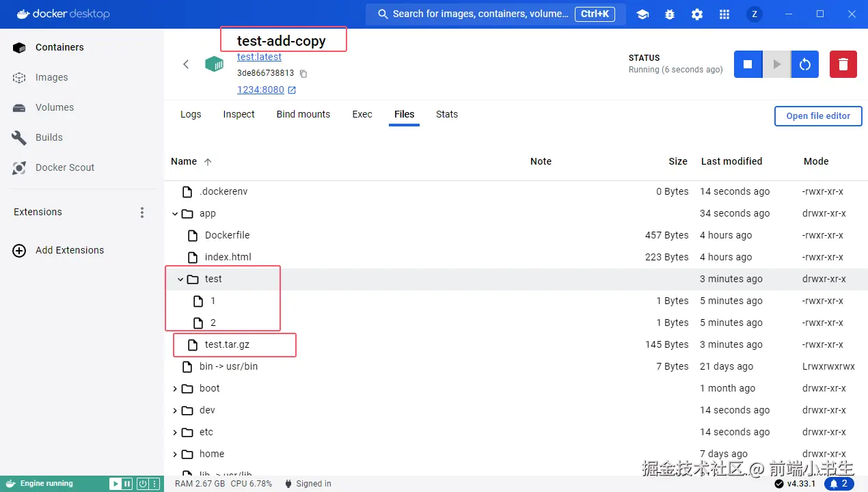Open the Exec tab
The image size is (868, 492).
[362, 114]
